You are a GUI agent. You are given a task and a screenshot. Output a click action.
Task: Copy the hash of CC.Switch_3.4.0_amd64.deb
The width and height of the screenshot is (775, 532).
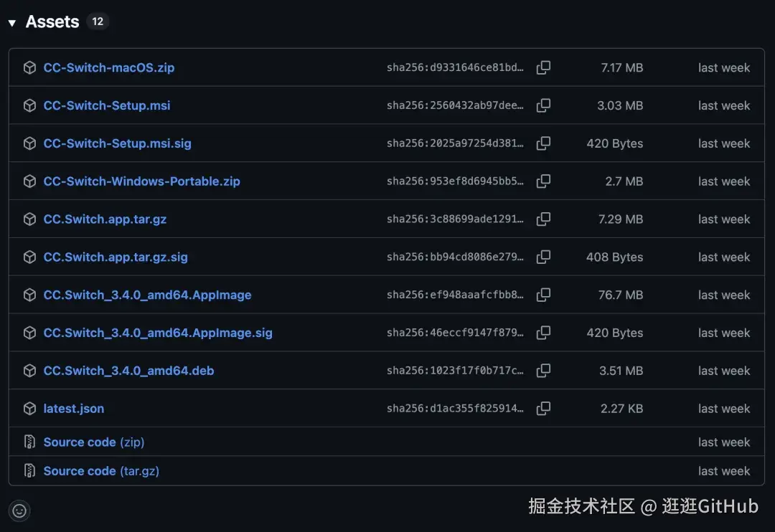click(x=543, y=370)
